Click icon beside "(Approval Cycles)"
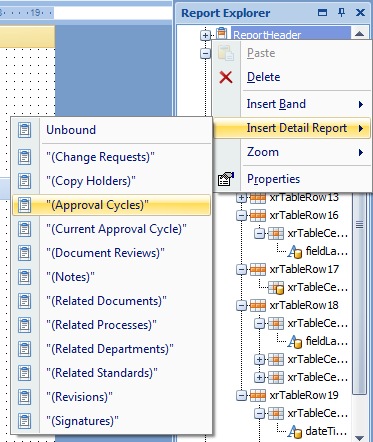The width and height of the screenshot is (373, 442). click(24, 205)
